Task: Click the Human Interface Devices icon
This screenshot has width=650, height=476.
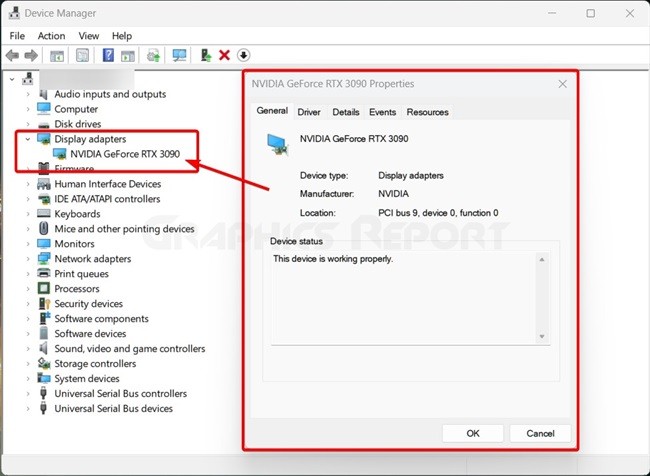Action: [x=44, y=184]
